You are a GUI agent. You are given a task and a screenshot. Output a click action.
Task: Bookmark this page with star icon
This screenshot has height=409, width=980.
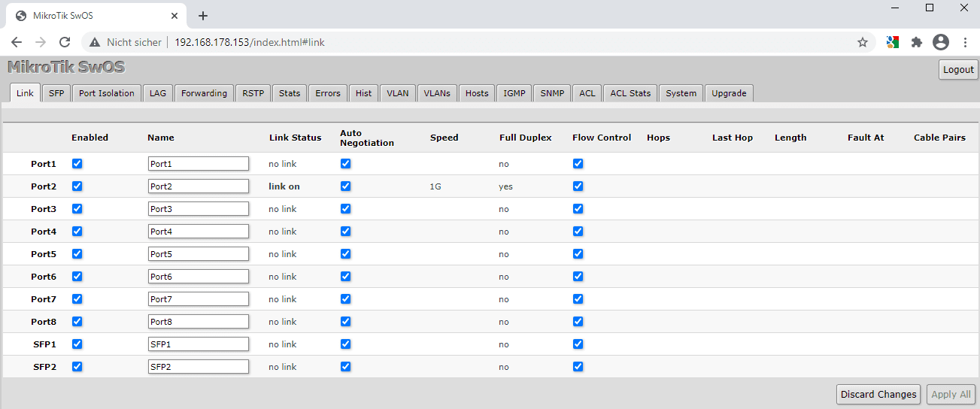[863, 43]
